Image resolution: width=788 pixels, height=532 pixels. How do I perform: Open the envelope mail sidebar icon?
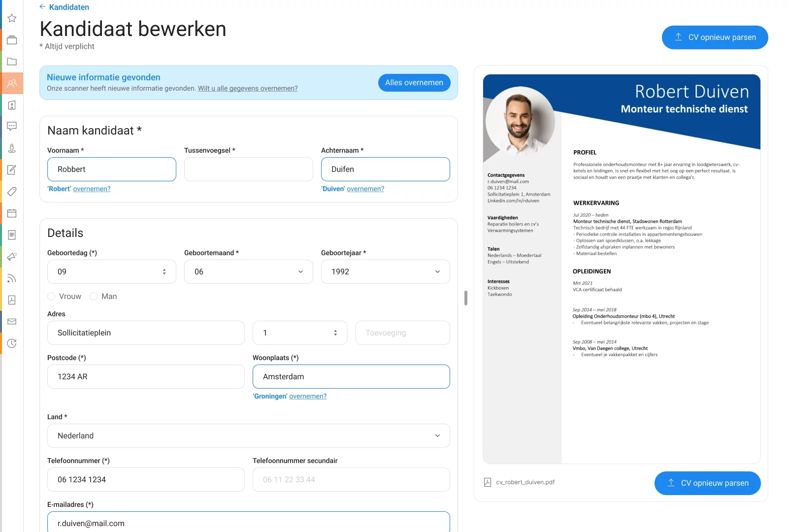pyautogui.click(x=12, y=322)
